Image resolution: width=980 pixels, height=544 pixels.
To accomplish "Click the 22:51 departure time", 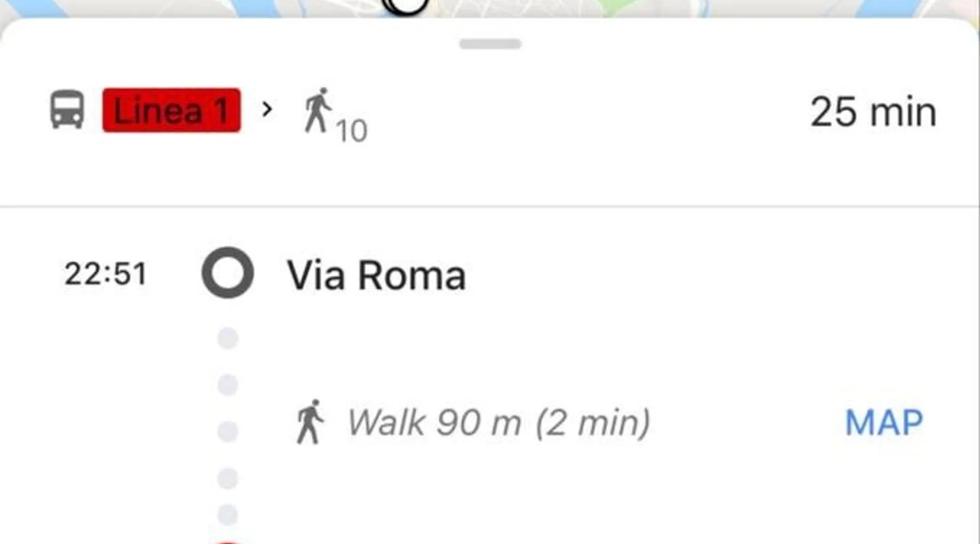I will (x=106, y=274).
